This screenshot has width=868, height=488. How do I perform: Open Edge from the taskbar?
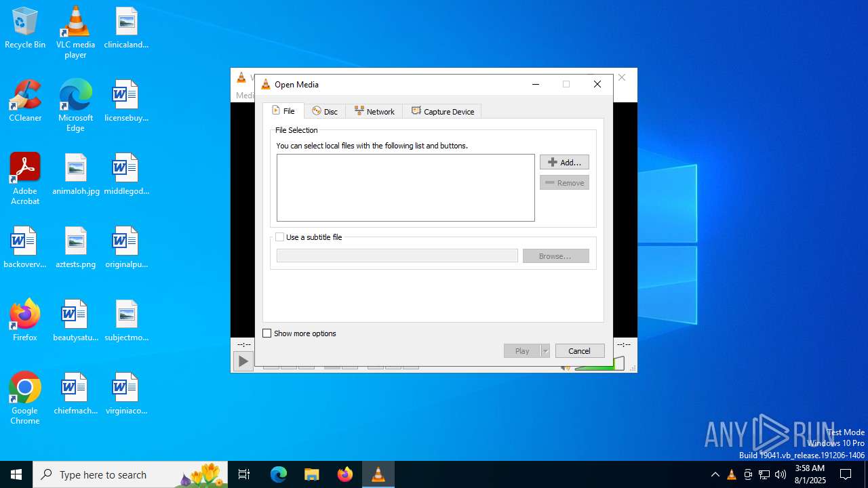tap(279, 474)
